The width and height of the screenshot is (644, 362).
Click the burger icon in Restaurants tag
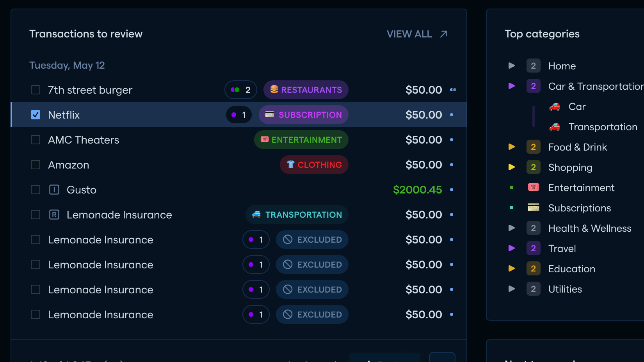tap(274, 89)
